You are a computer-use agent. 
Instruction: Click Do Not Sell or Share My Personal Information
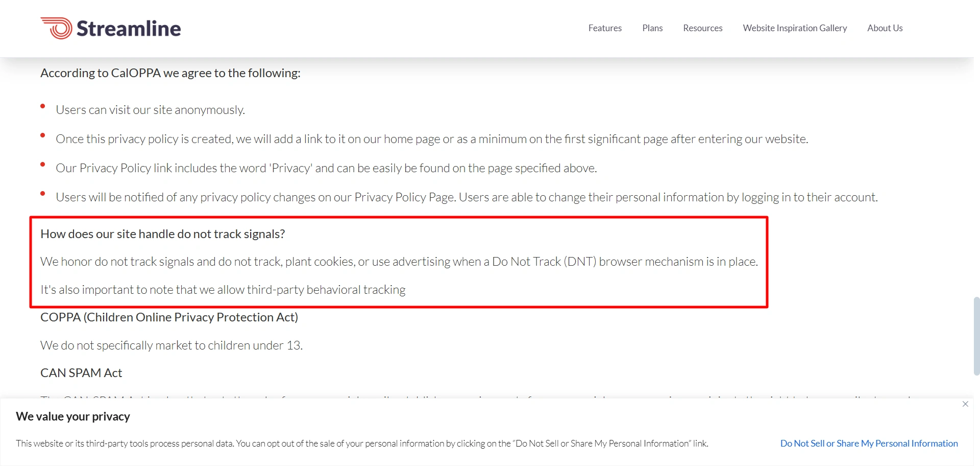coord(869,444)
